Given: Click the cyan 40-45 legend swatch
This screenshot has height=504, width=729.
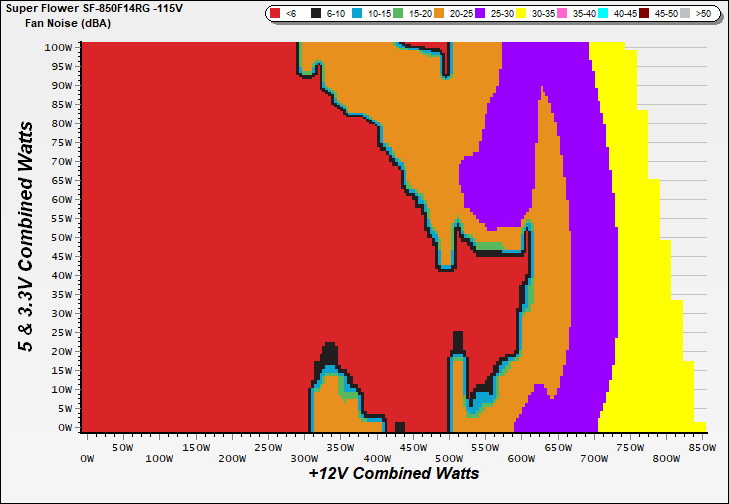Looking at the screenshot, I should coord(601,14).
